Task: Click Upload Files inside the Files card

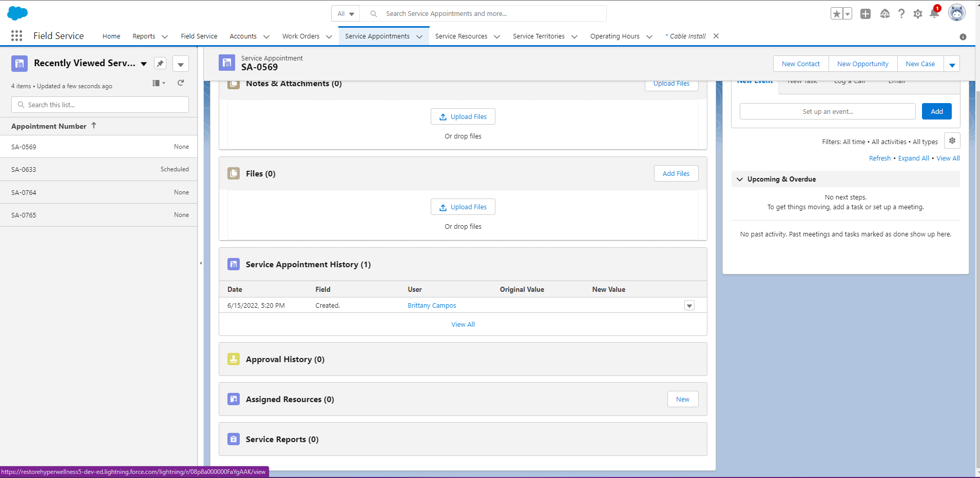Action: (x=463, y=207)
